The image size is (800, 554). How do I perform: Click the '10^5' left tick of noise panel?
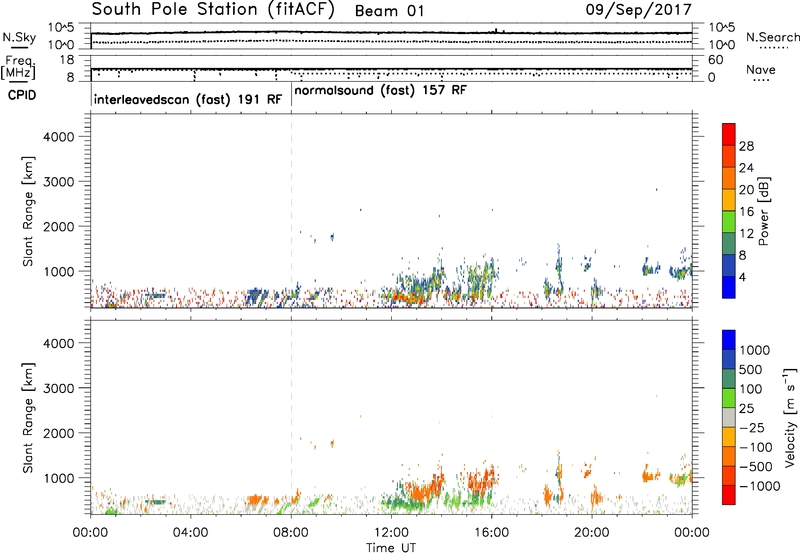tap(61, 28)
